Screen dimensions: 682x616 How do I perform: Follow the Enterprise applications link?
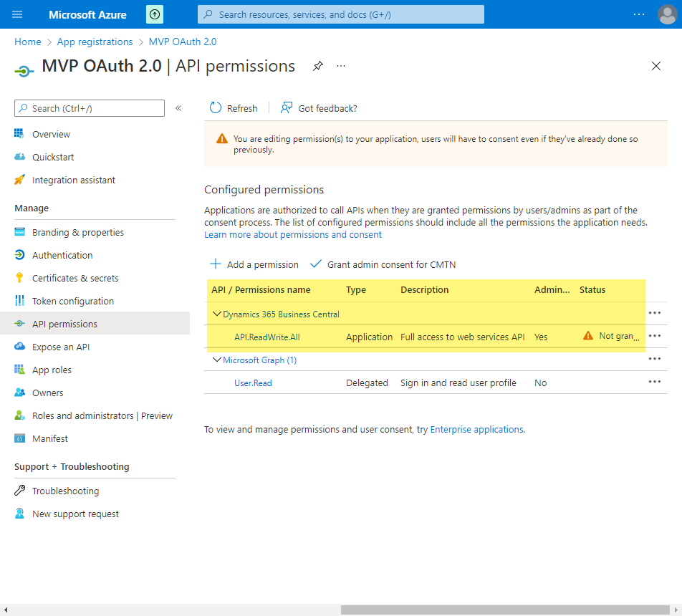coord(476,429)
